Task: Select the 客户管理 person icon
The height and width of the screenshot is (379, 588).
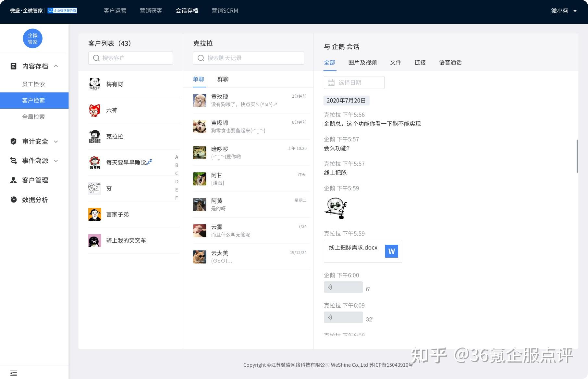Action: coord(13,180)
